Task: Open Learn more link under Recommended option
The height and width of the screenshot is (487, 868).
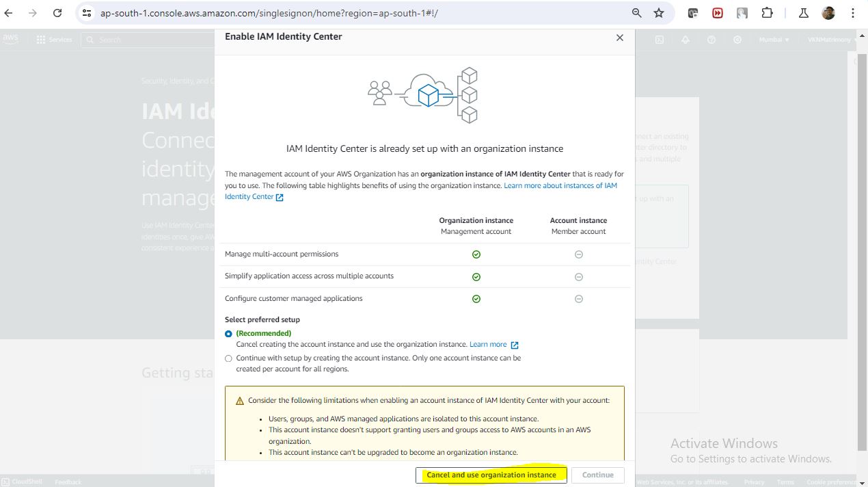Action: pyautogui.click(x=488, y=345)
